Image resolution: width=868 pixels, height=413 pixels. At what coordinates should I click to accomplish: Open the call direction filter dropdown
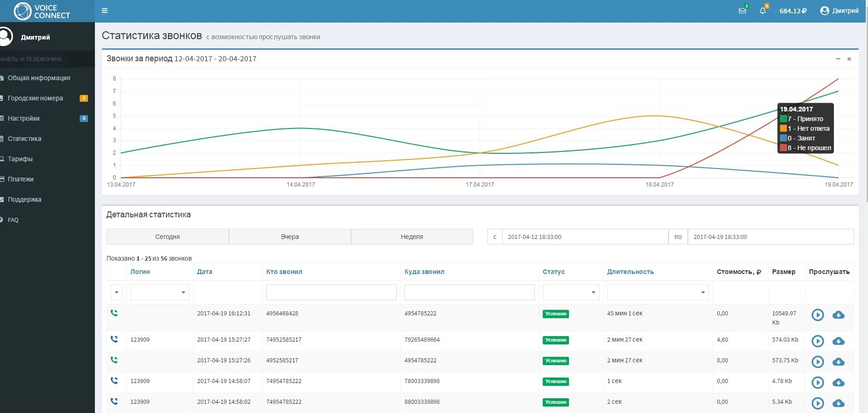[117, 292]
